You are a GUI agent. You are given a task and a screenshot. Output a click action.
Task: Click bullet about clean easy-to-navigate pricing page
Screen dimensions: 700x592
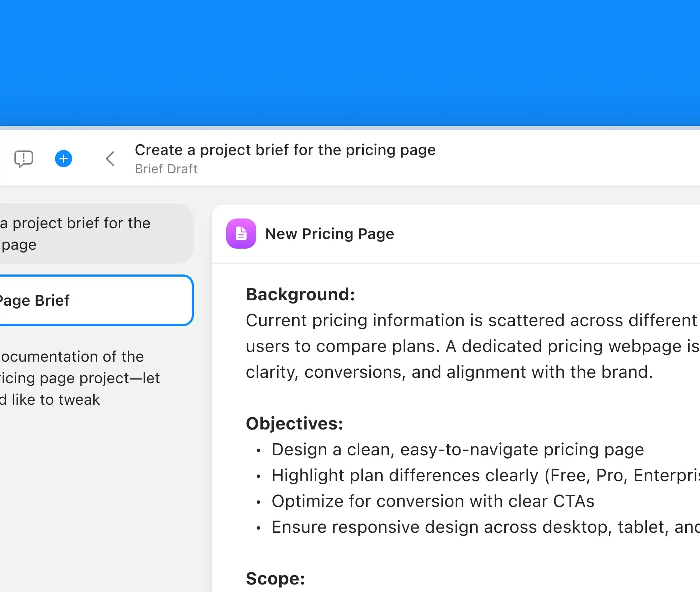(x=457, y=450)
